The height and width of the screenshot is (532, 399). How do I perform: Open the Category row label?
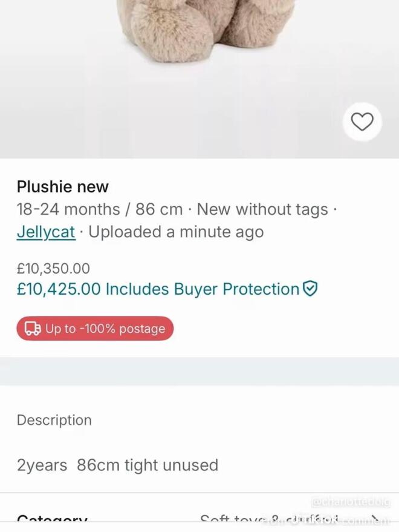tap(52, 519)
